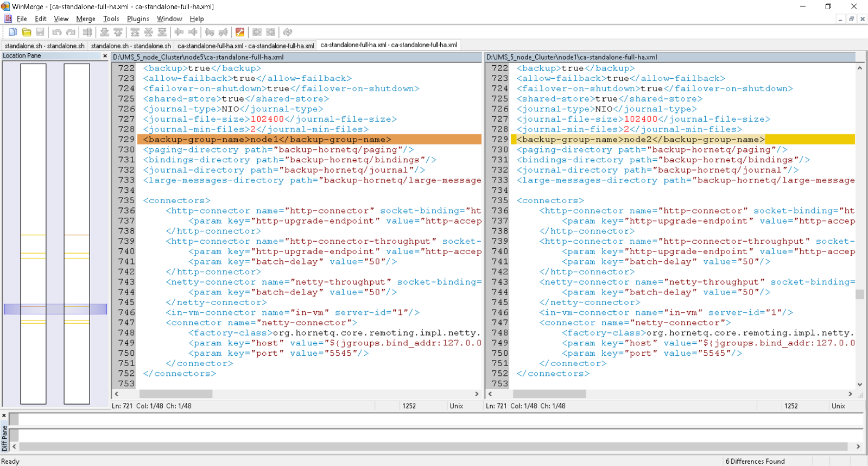Click left pane path header node5
The width and height of the screenshot is (868, 466).
coord(296,57)
